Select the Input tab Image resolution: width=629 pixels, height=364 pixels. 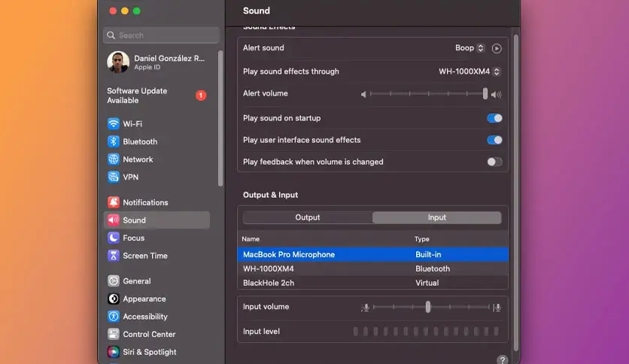coord(437,217)
